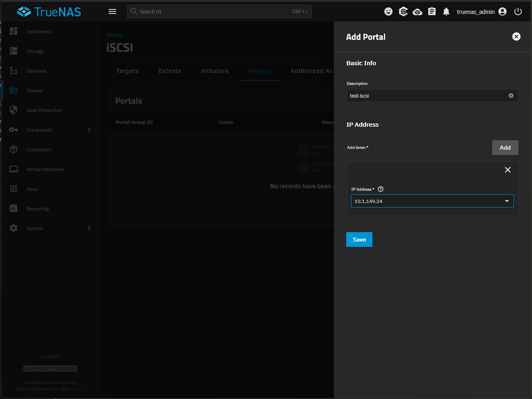532x399 pixels.
Task: Click the Credentials key icon
Action: (14, 130)
